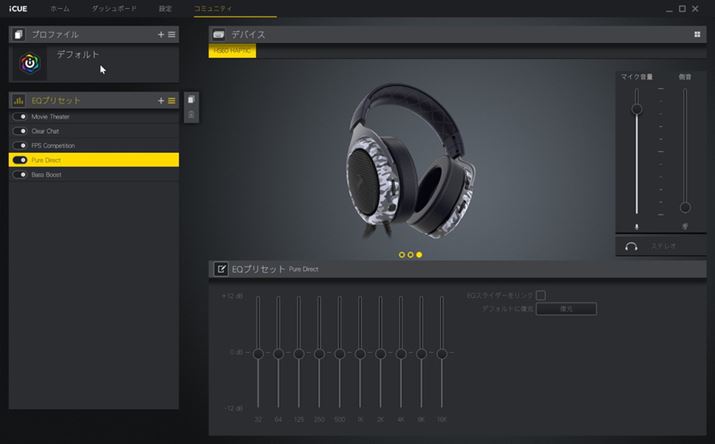Enable the Clear Chat EQ preset

20,131
